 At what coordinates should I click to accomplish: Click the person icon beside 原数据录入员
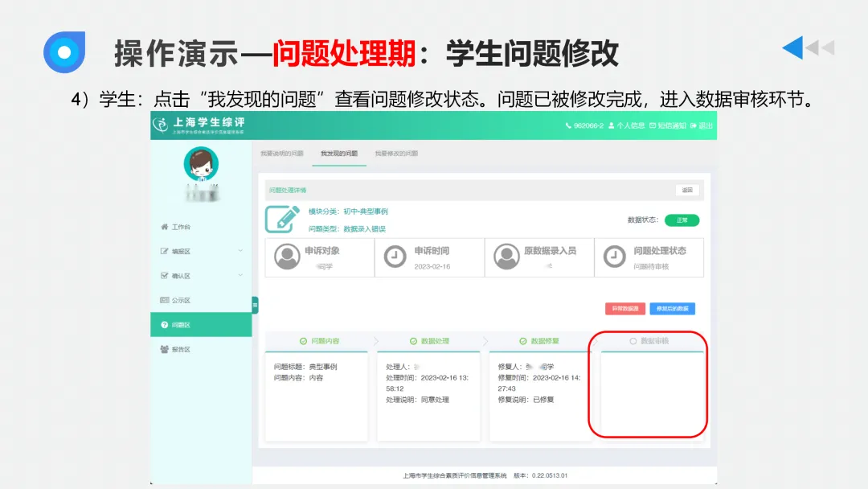505,257
